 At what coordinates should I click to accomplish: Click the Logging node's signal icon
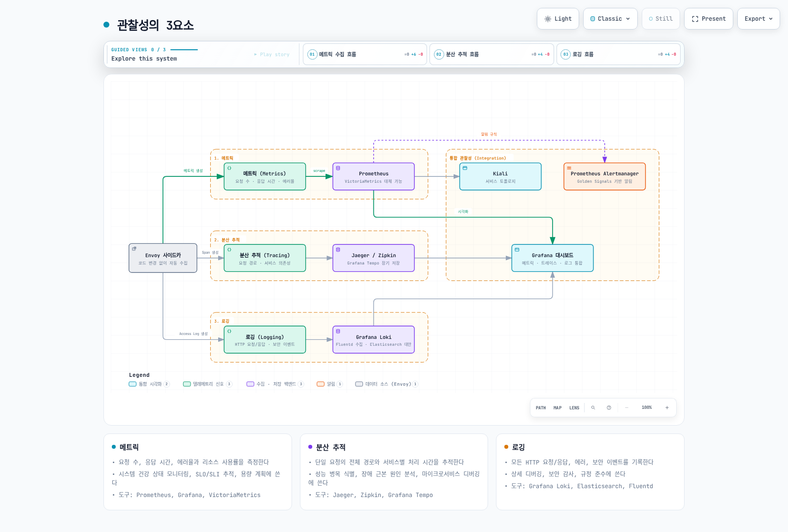(x=229, y=331)
